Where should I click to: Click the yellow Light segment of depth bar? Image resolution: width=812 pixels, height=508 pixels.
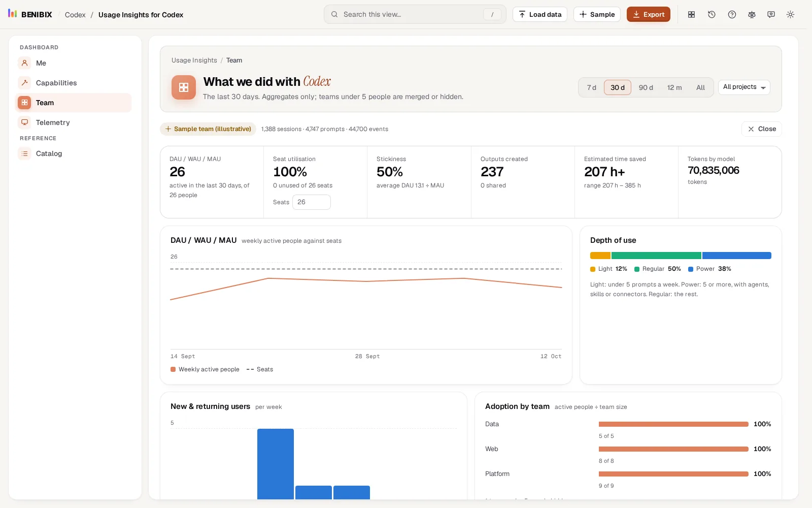(x=600, y=256)
